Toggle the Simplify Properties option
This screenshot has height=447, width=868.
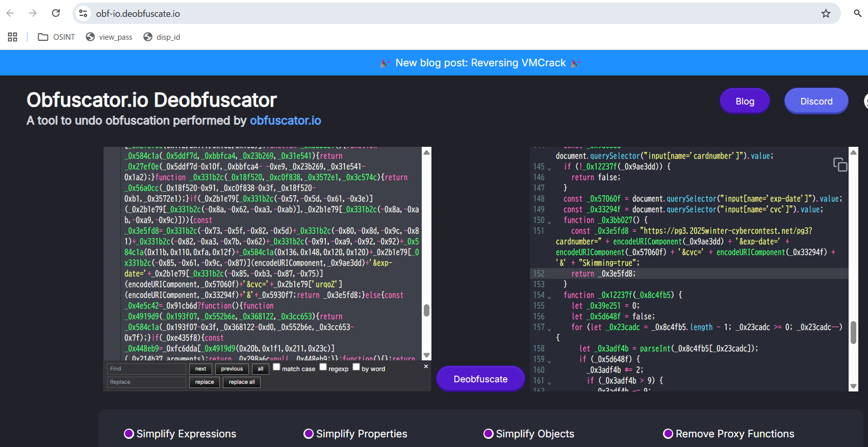(x=309, y=434)
